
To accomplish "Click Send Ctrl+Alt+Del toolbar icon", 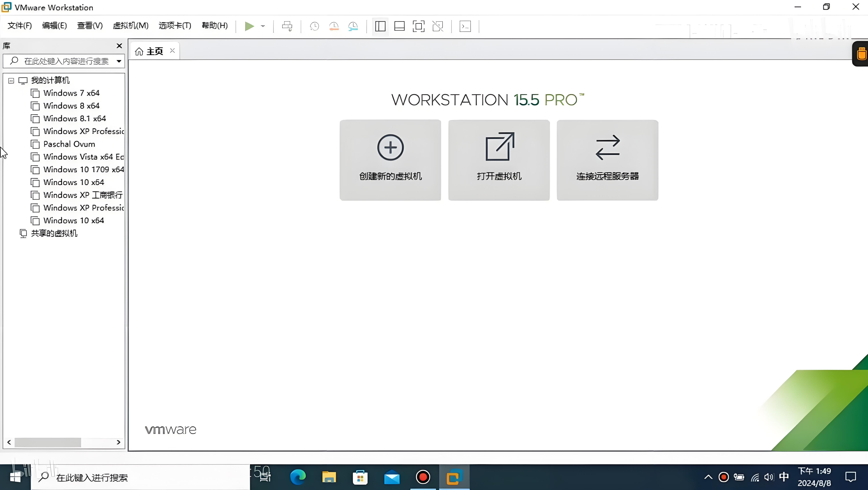I will pyautogui.click(x=287, y=26).
